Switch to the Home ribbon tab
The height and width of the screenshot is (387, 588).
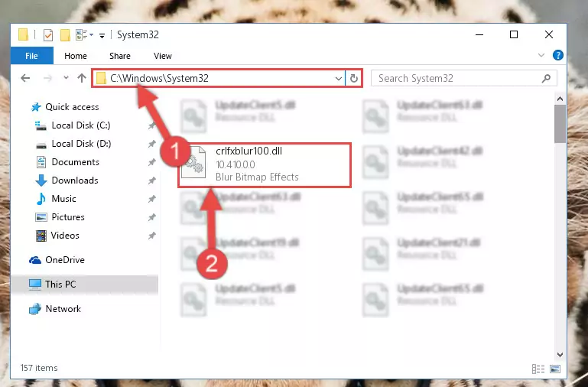tap(76, 56)
